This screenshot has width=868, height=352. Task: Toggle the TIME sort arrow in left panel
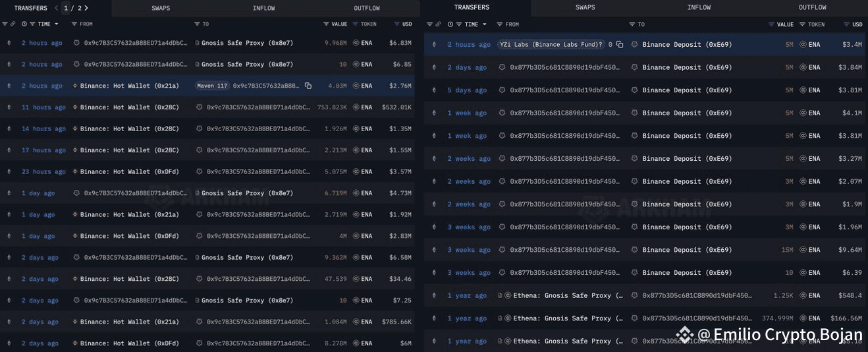57,24
